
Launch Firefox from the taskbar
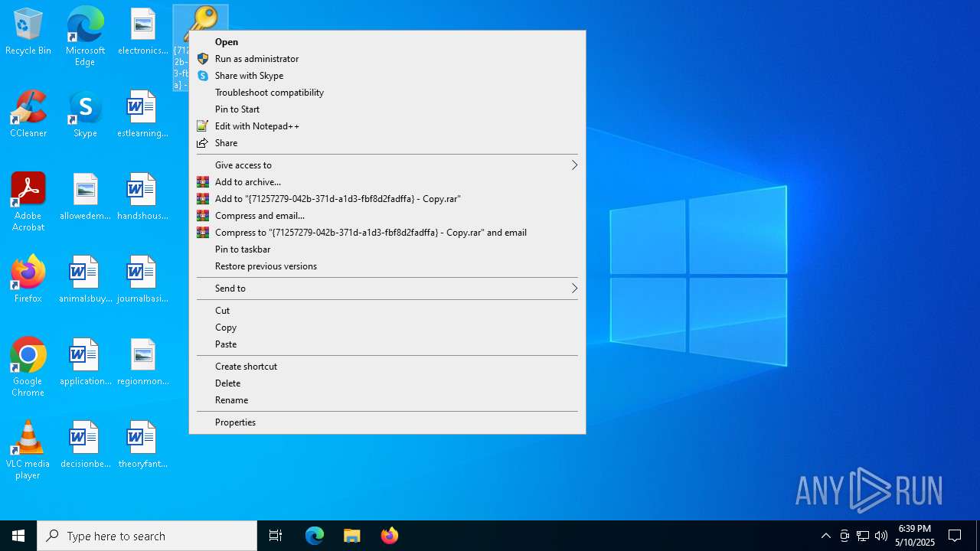point(389,536)
